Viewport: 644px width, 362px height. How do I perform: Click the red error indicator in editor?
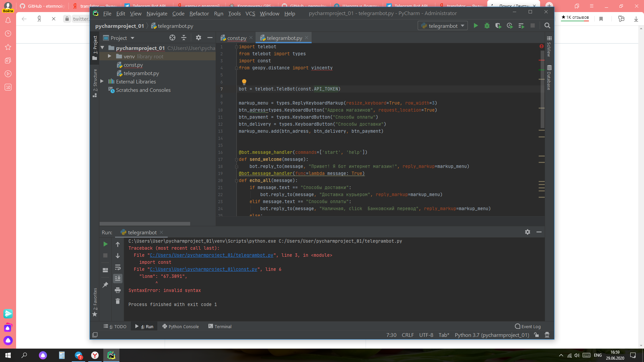point(541,46)
